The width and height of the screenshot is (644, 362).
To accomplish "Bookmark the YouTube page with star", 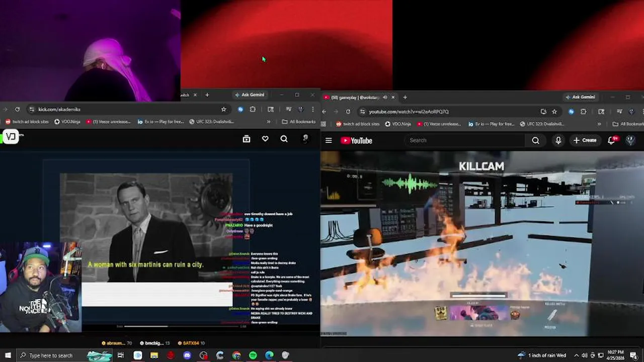I will tap(554, 112).
